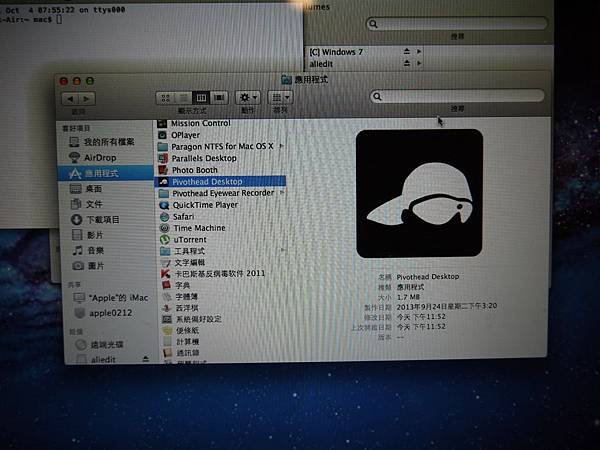Open the gear action dropdown menu

pyautogui.click(x=248, y=98)
